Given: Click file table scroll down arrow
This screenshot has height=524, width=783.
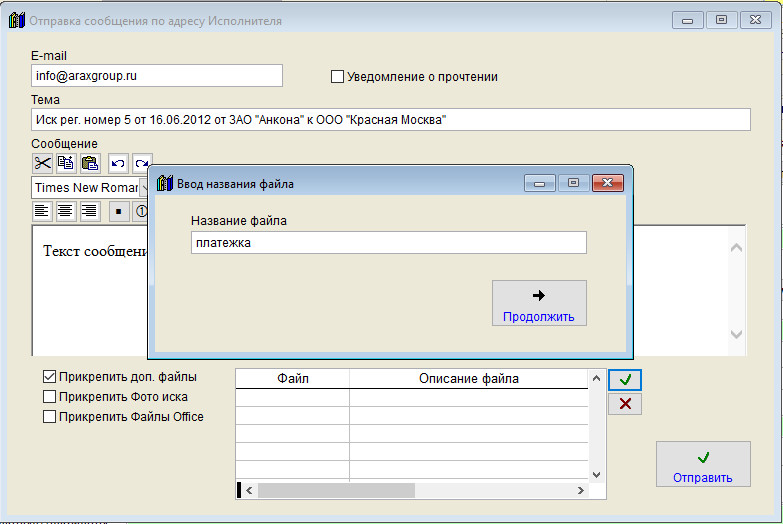Looking at the screenshot, I should pyautogui.click(x=596, y=475).
